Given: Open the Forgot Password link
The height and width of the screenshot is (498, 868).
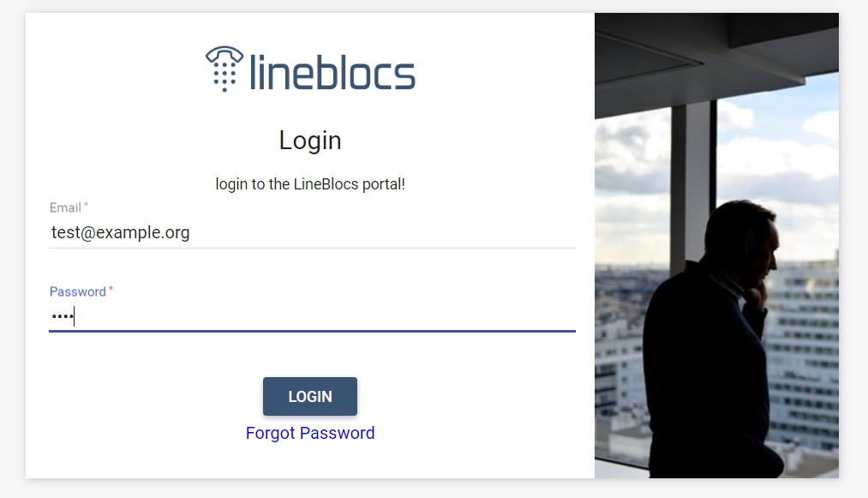Looking at the screenshot, I should pyautogui.click(x=310, y=433).
